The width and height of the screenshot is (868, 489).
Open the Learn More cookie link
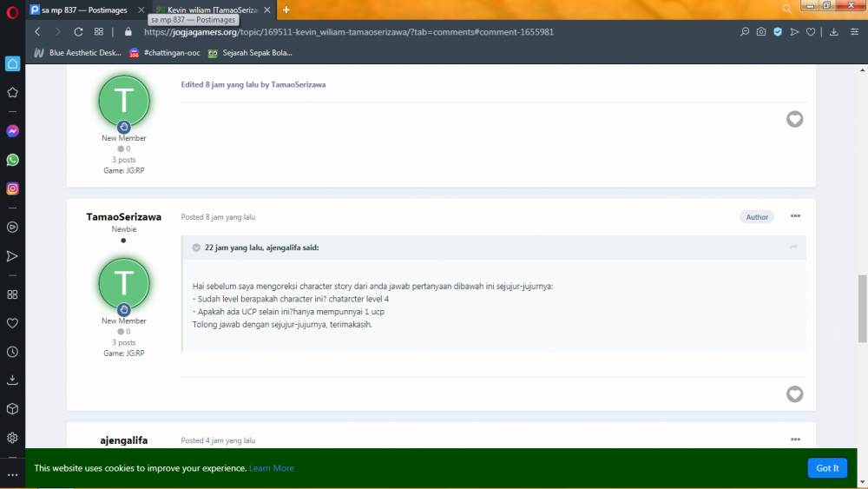click(x=271, y=468)
